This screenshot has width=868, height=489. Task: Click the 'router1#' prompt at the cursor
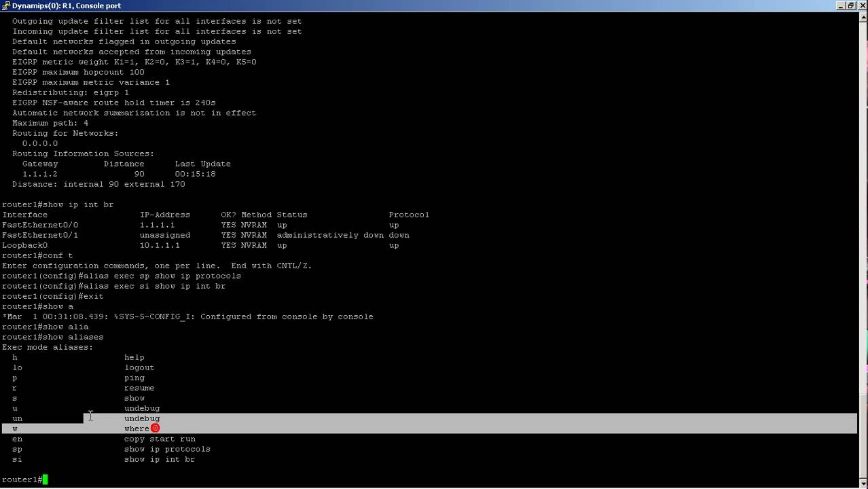coord(22,479)
